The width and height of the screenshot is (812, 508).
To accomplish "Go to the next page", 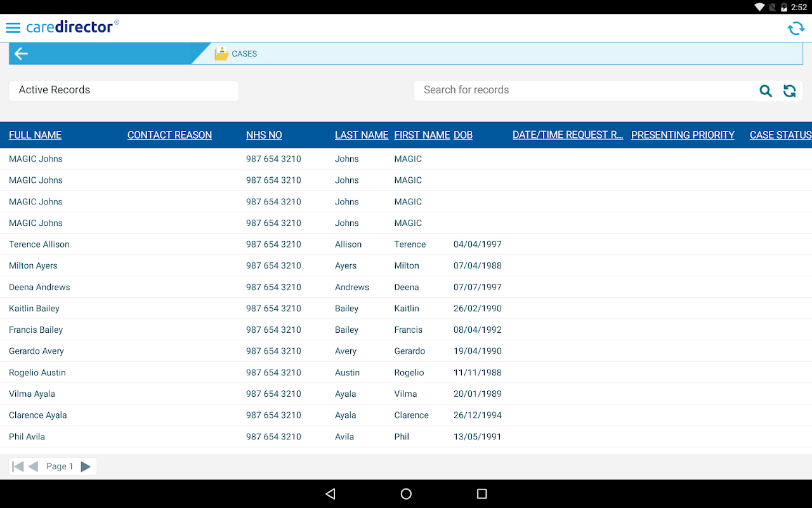I will (x=86, y=467).
